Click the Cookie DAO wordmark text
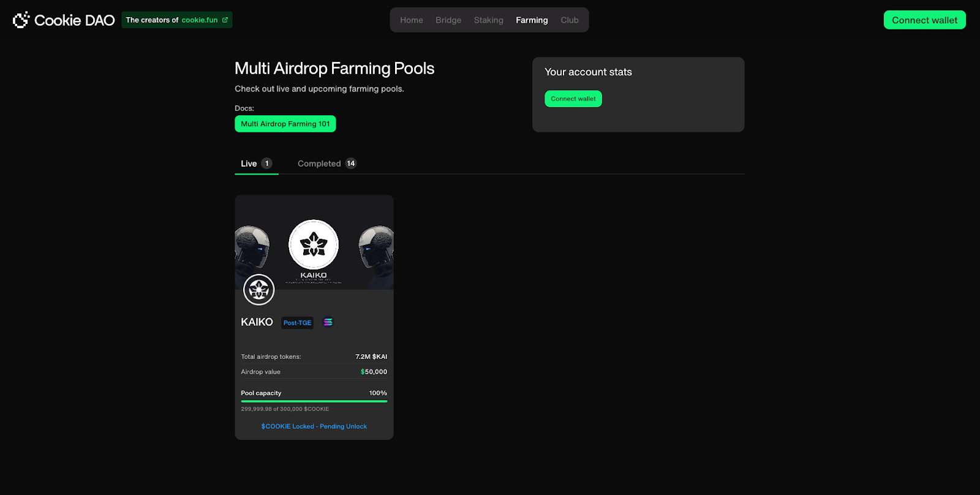 coord(75,20)
